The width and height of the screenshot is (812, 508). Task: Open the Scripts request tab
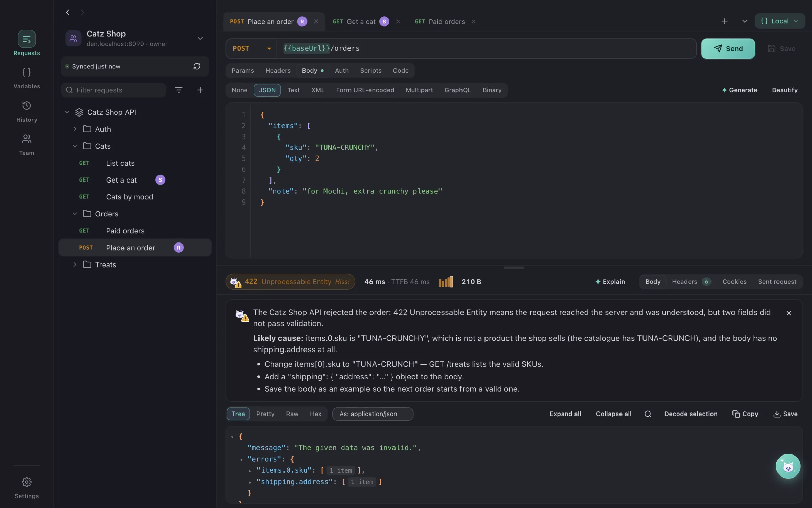[370, 70]
